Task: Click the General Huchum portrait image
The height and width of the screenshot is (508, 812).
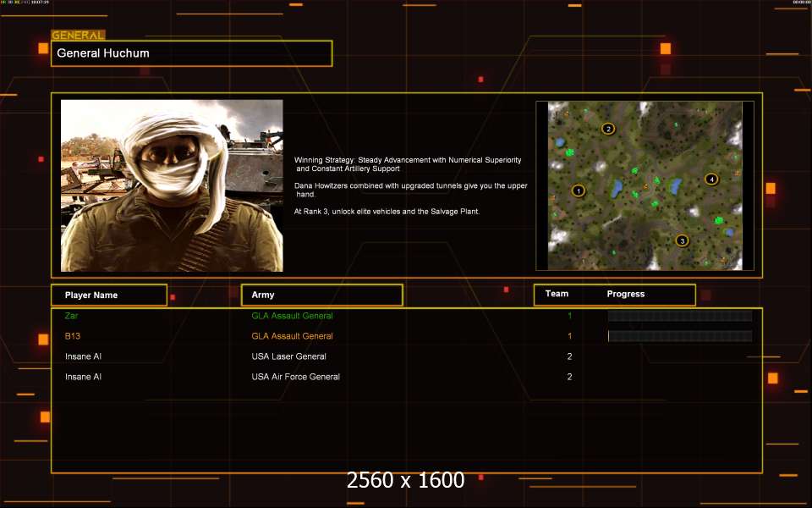Action: tap(172, 185)
